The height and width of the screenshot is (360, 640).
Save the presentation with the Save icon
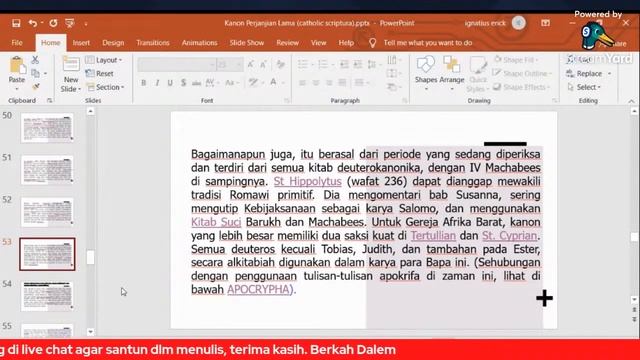pyautogui.click(x=16, y=23)
